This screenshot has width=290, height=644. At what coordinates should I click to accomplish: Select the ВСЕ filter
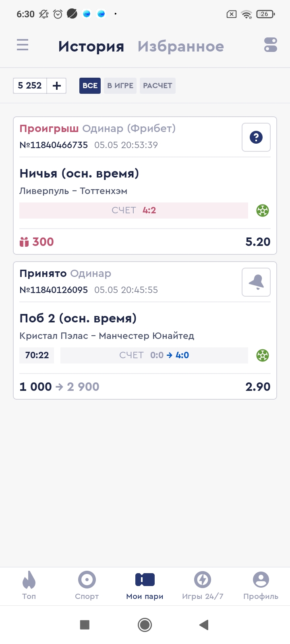point(90,86)
